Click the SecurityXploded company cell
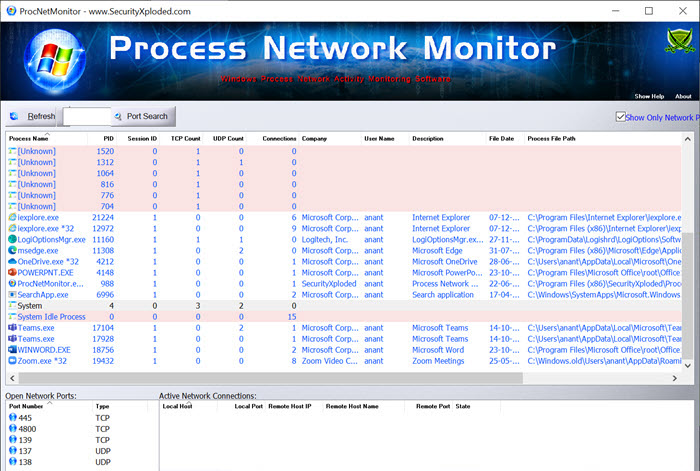The image size is (700, 471). [x=329, y=283]
